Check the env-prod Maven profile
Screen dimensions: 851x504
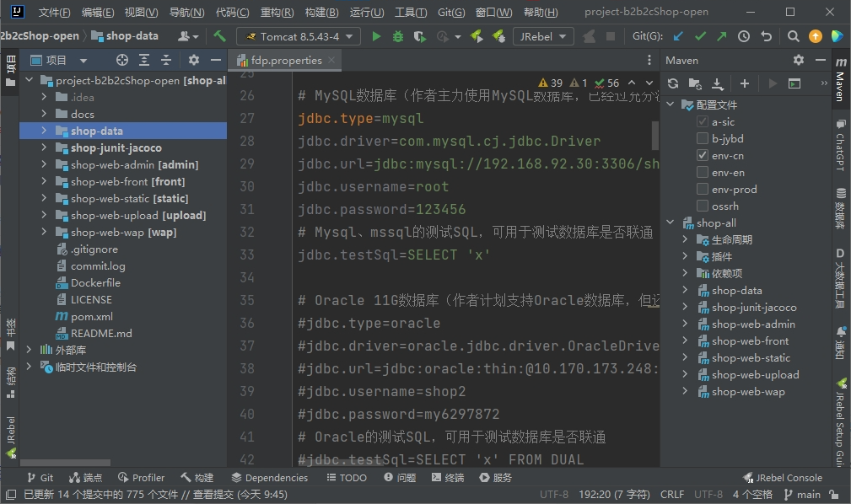[703, 189]
